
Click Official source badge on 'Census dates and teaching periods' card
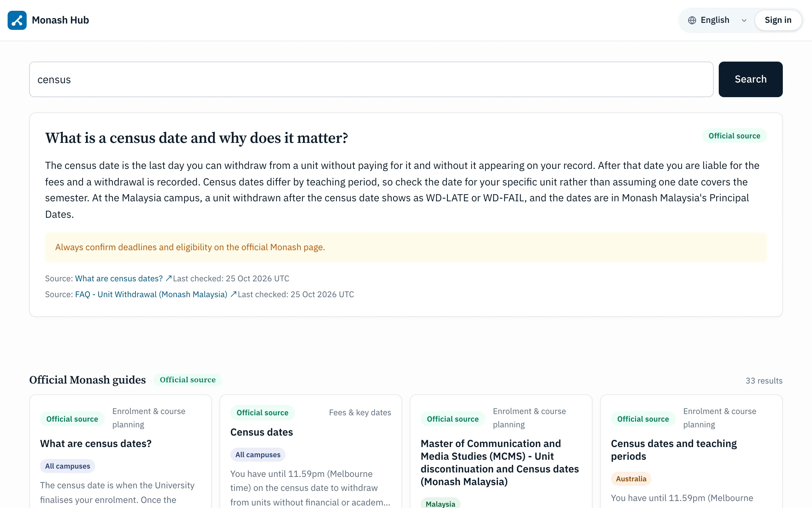(643, 419)
